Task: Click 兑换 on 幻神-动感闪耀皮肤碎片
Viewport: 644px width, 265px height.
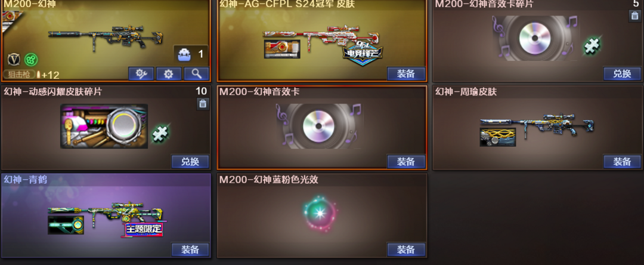Action: 190,162
